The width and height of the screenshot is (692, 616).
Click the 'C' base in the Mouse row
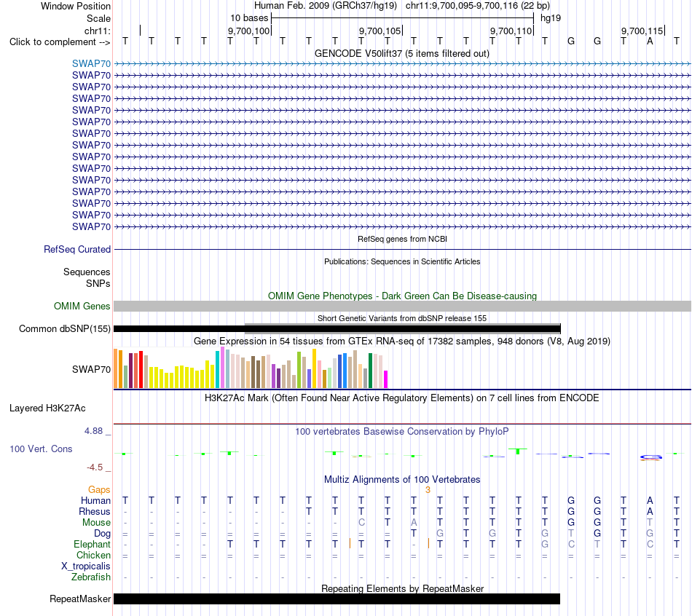tap(361, 523)
